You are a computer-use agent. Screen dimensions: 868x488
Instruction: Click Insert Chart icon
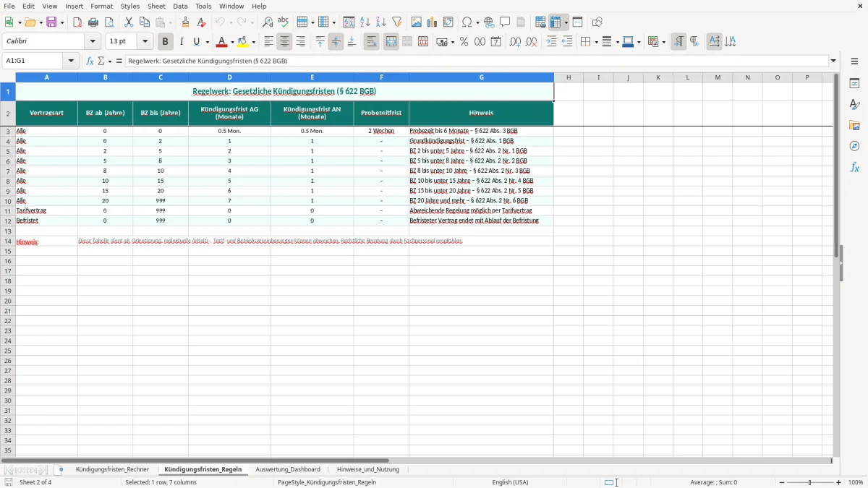(433, 22)
